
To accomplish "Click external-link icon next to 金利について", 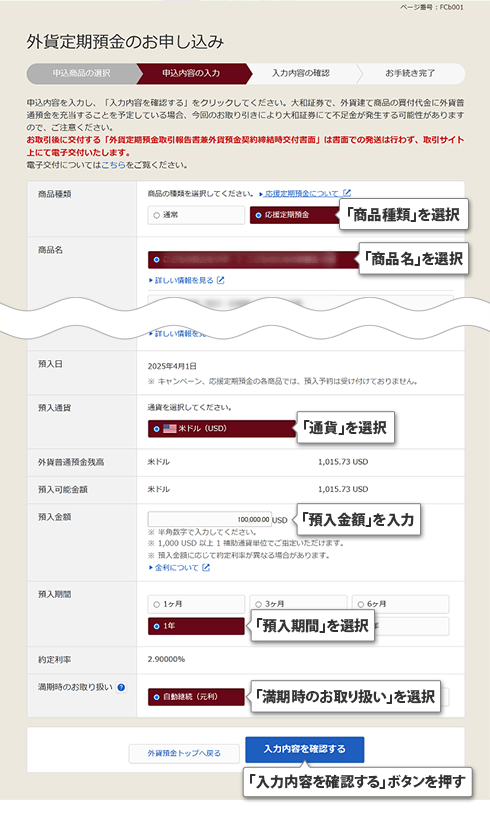I will [x=206, y=568].
